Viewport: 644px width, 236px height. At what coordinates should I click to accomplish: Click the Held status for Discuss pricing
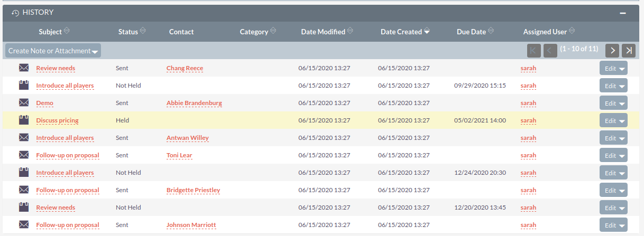(122, 120)
